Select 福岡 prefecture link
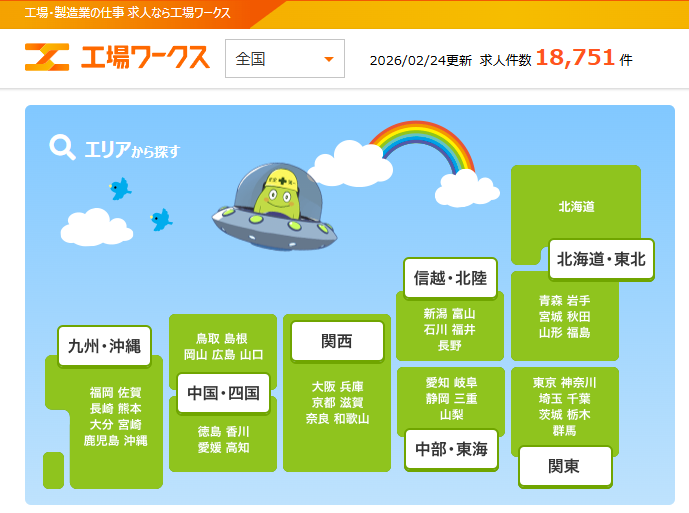This screenshot has width=689, height=513. 101,393
